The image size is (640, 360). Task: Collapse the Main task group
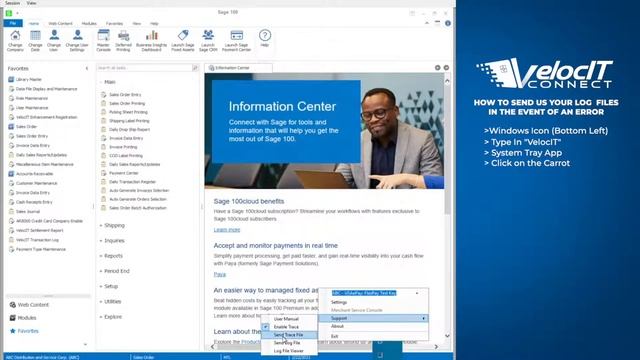101,82
